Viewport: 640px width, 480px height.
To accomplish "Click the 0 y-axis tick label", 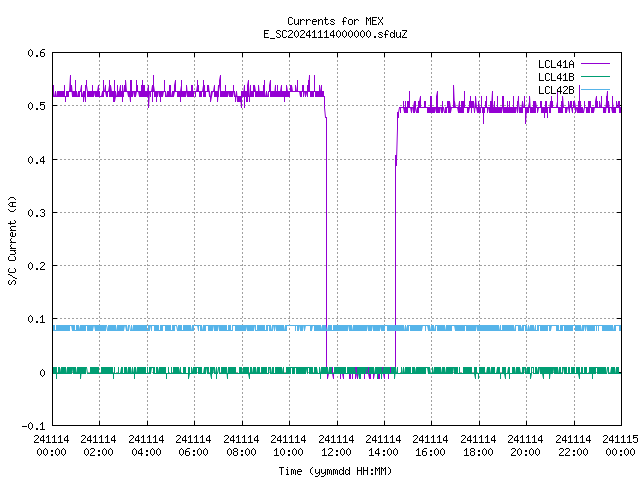I will pos(42,373).
